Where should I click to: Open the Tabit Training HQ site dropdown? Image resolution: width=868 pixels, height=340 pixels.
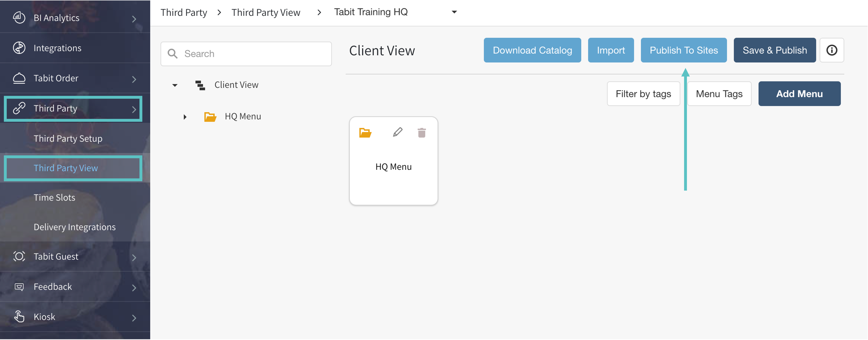click(454, 12)
